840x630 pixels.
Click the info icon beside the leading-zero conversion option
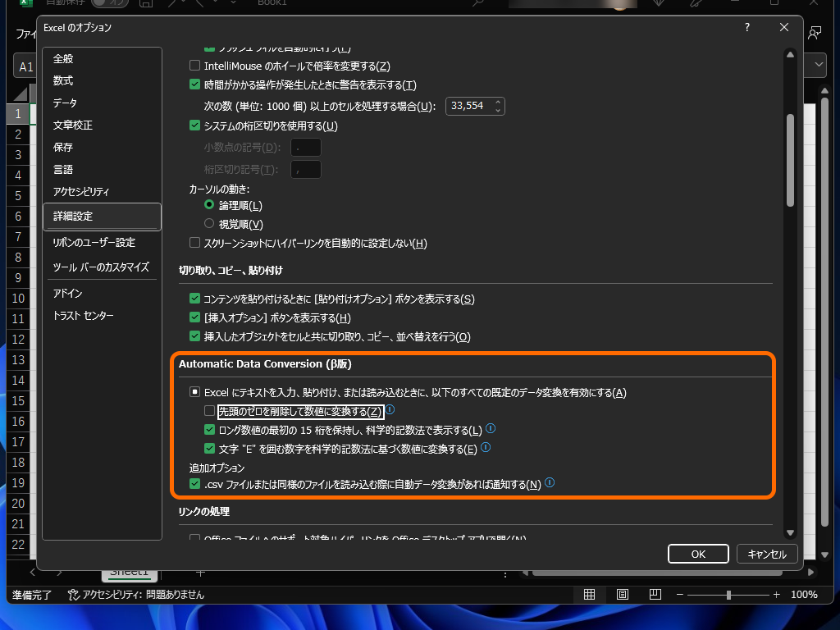tap(390, 410)
